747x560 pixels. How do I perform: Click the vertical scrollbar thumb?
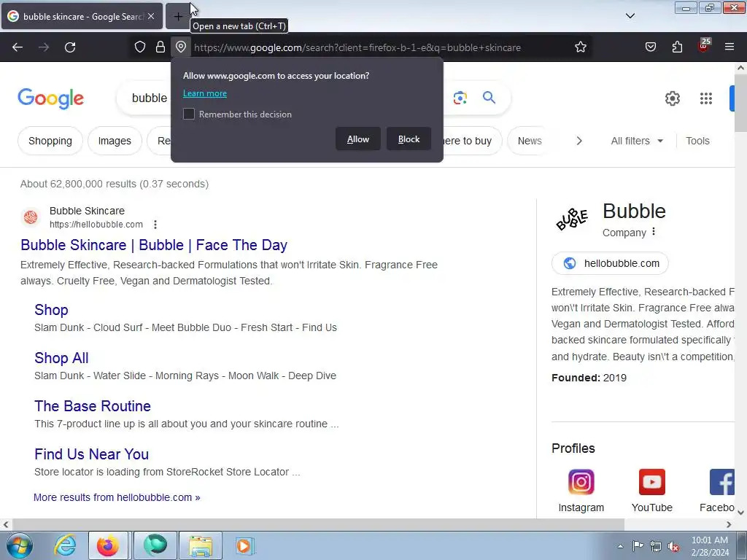click(x=741, y=104)
